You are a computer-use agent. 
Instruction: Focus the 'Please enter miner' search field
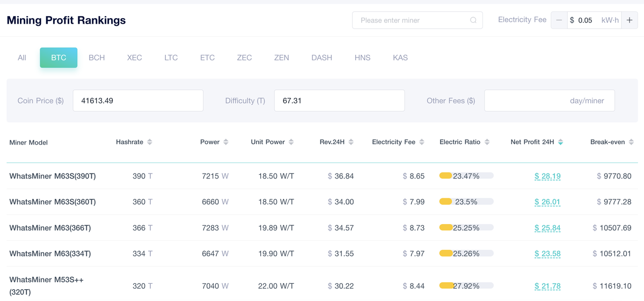point(418,20)
